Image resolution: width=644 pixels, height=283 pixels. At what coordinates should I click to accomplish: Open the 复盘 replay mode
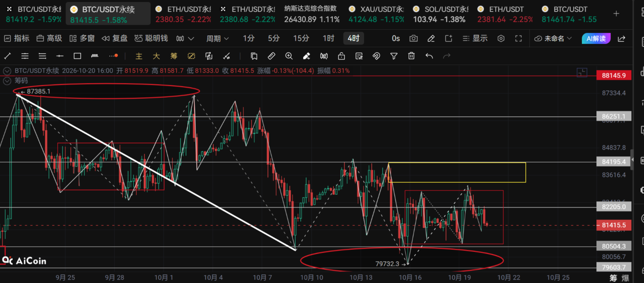[x=114, y=39]
